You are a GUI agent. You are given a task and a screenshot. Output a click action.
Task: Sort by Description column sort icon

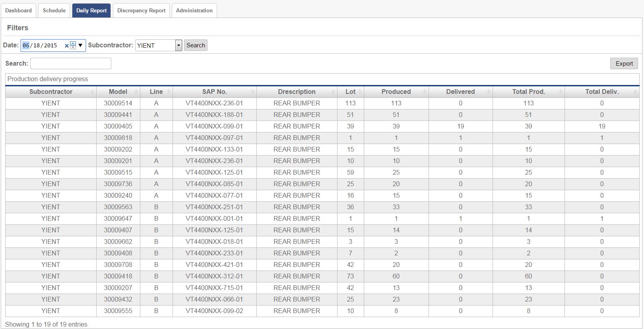point(333,92)
